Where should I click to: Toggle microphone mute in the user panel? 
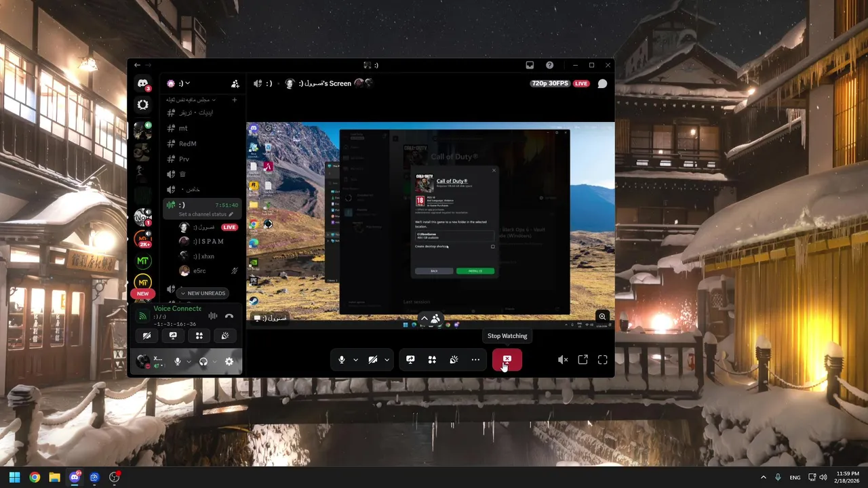[178, 361]
